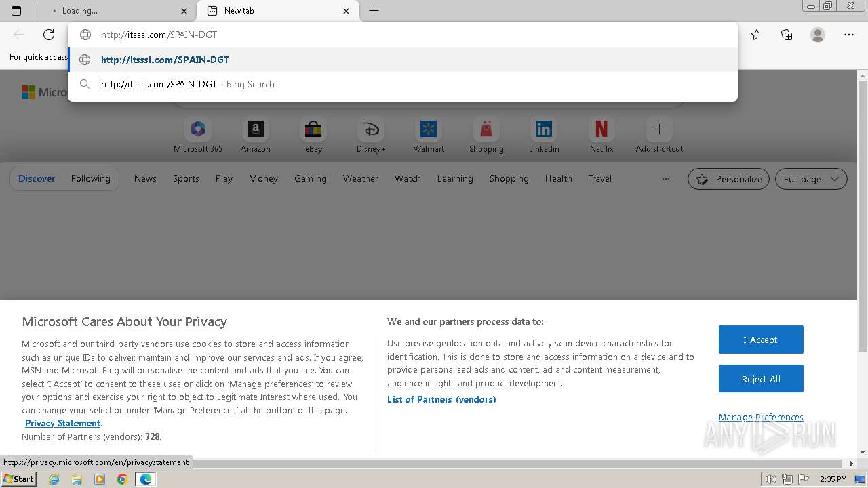Open the Watch feed category
This screenshot has height=488, width=868.
coord(408,178)
